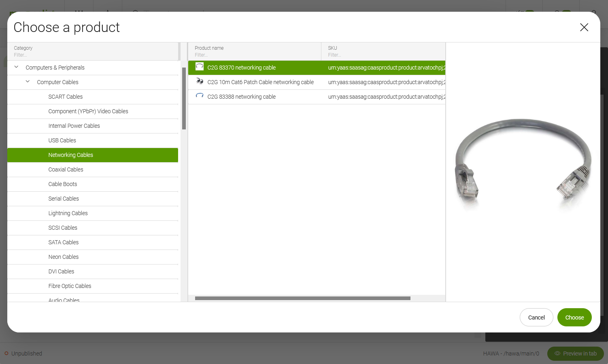
Task: Collapse the Computers & Peripherals category
Action: 17,67
